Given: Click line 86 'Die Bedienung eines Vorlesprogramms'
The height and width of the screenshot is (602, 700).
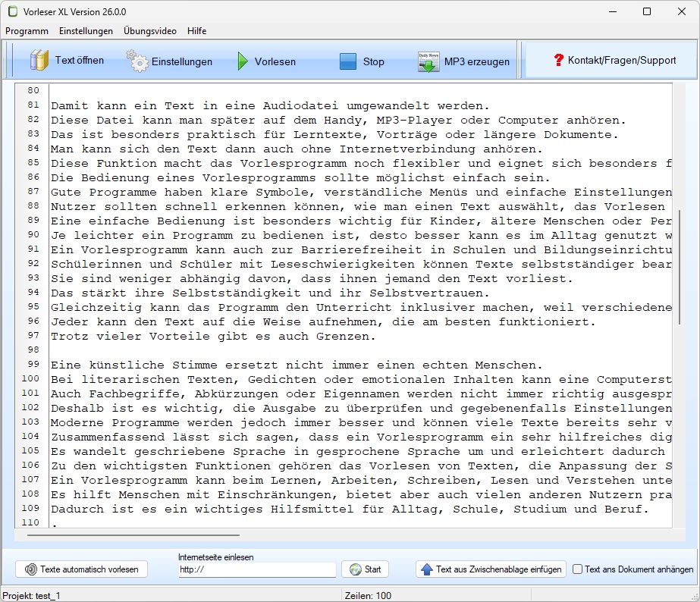Looking at the screenshot, I should [300, 178].
